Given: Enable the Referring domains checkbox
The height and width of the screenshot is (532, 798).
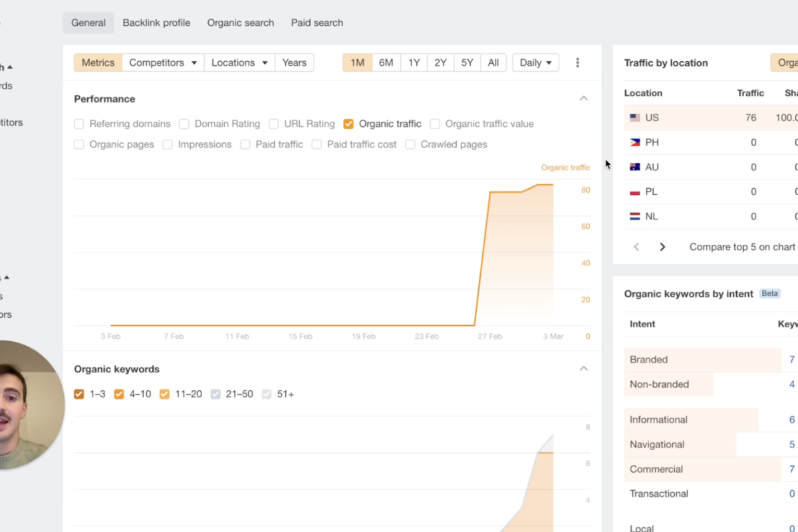Looking at the screenshot, I should click(x=79, y=124).
